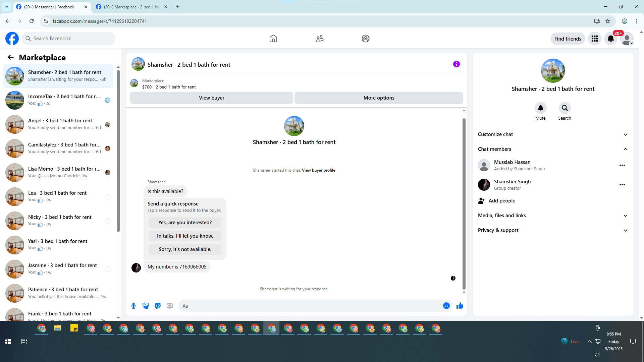The image size is (644, 362).
Task: Attach a photo using the image icon
Action: coord(146,306)
